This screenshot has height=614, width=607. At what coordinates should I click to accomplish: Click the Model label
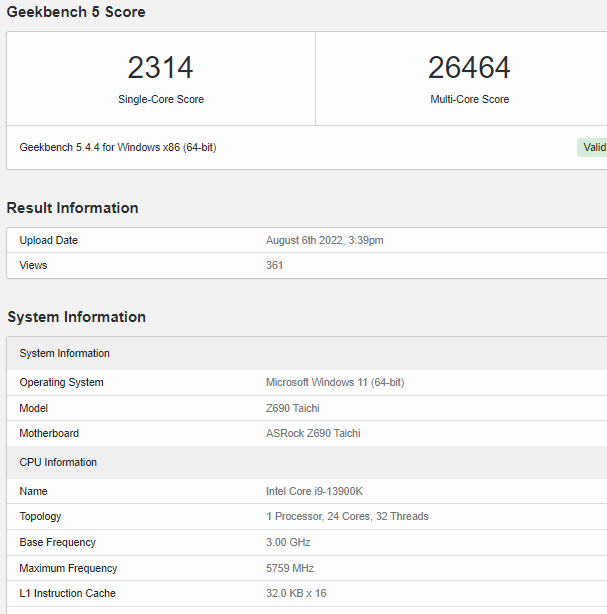(x=34, y=408)
